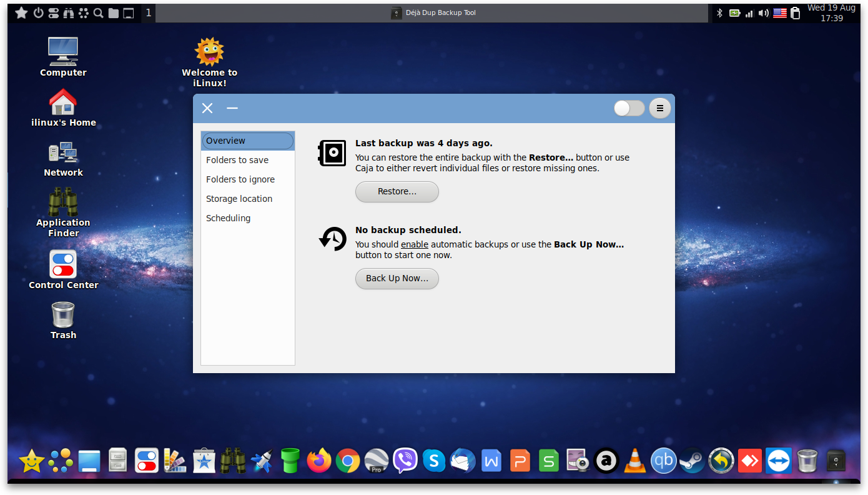This screenshot has height=495, width=868.
Task: Open Control Center desktop icon
Action: click(x=63, y=269)
